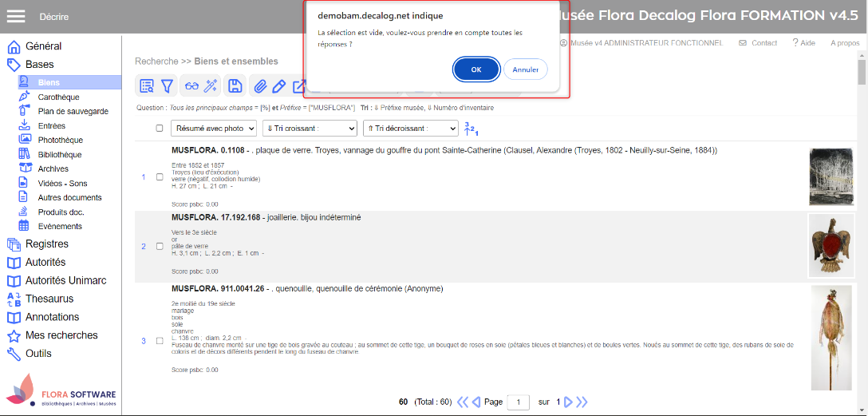Click the filter funnel icon
Screen dimensions: 868x416
click(x=168, y=86)
